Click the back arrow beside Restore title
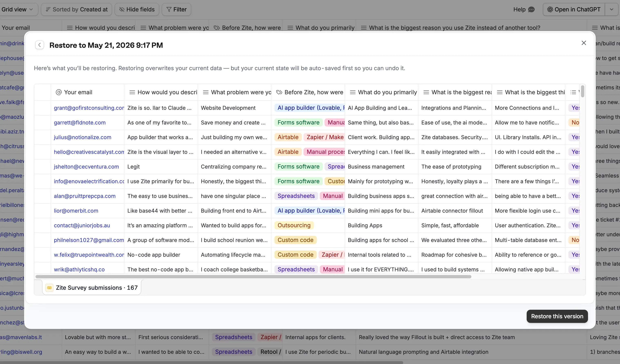Screen dimensions: 620x364 coord(39,45)
